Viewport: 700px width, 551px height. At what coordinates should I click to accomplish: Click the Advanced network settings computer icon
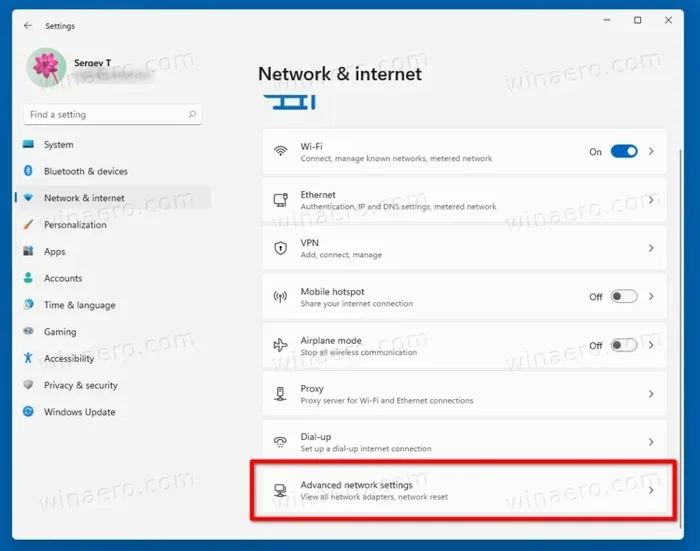[x=280, y=490]
